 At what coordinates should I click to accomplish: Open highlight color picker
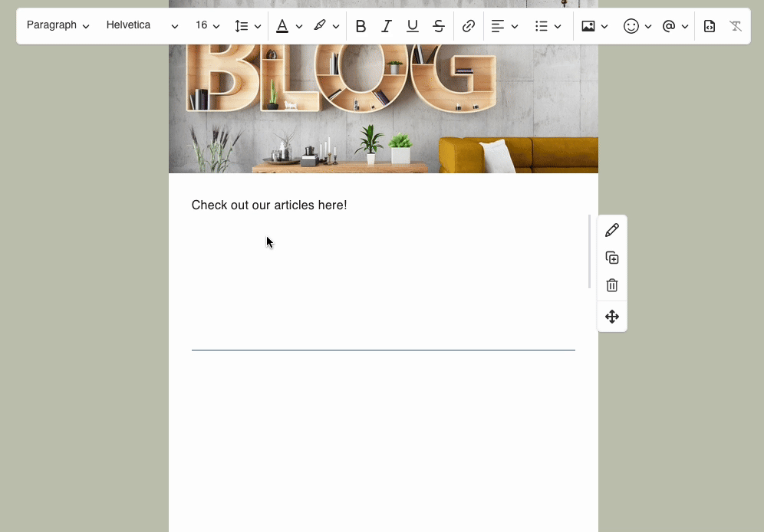point(326,26)
